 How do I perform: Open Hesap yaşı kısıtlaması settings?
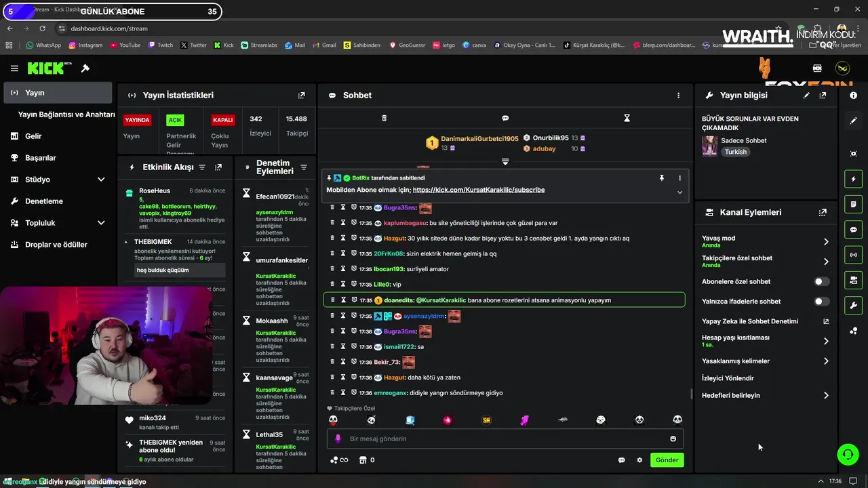tap(766, 341)
